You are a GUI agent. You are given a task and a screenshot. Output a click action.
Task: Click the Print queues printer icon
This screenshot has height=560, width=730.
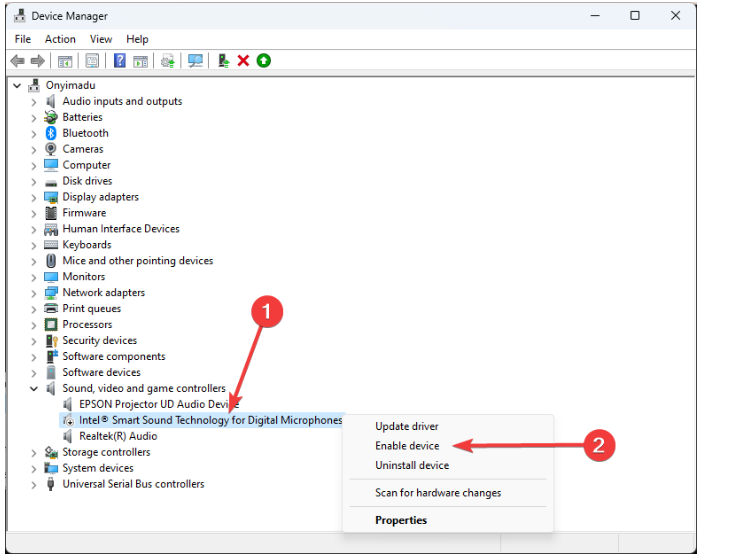51,308
